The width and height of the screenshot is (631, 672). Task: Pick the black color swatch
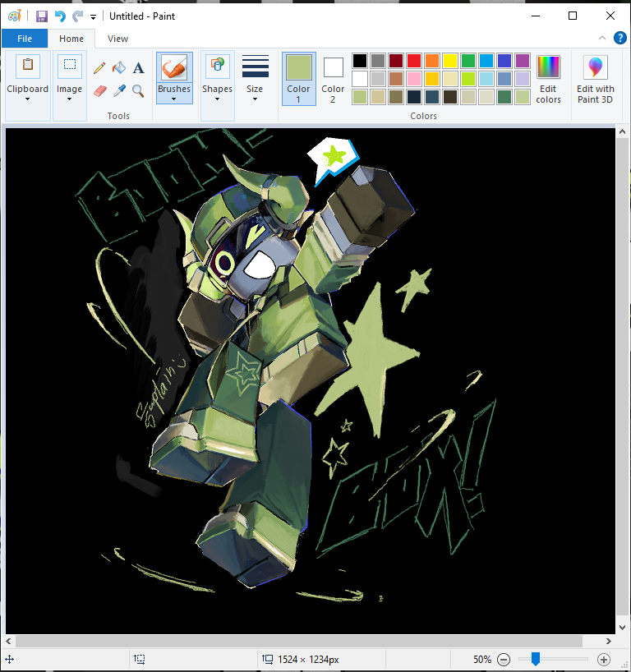(x=360, y=61)
